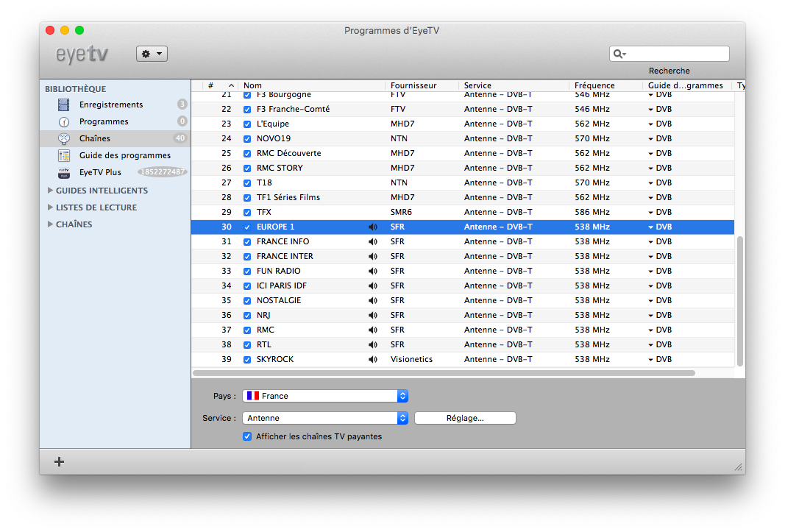Select the Chaînes satellite dish icon
Screen dimensions: 785x532
pos(64,138)
